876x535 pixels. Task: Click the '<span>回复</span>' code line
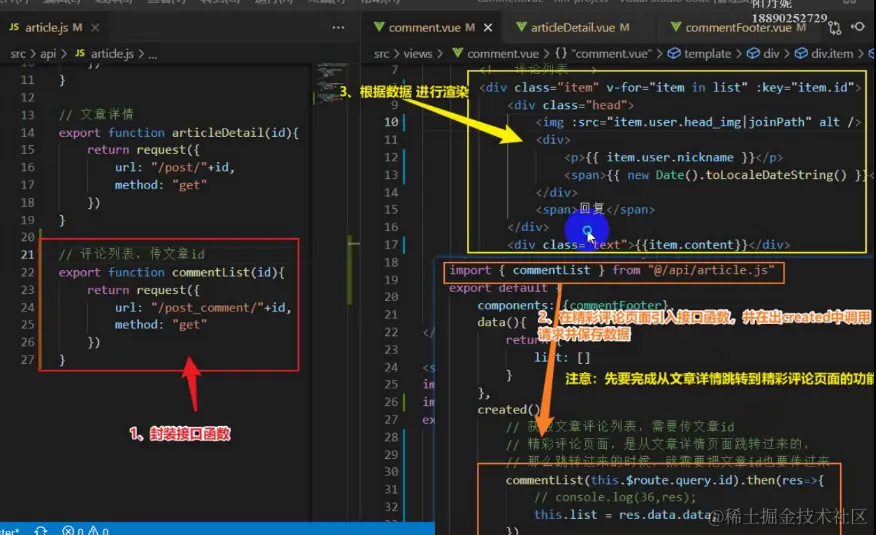click(x=595, y=210)
